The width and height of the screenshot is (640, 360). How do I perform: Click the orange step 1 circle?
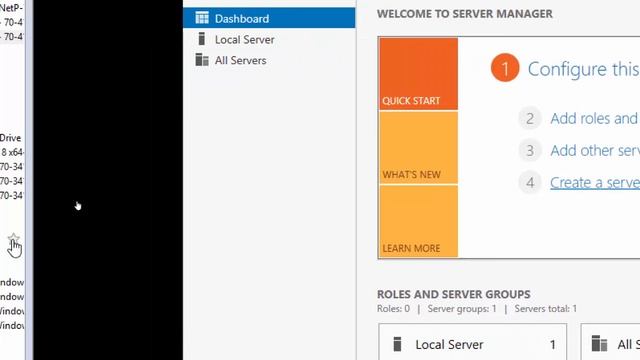(x=505, y=68)
